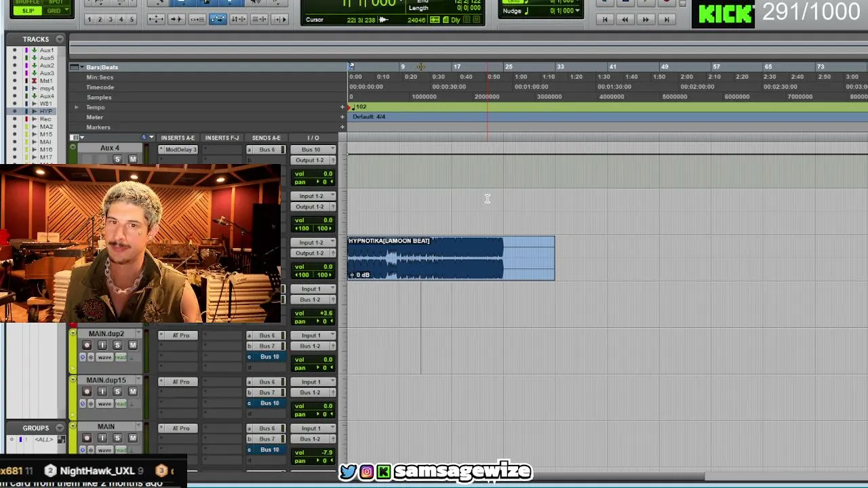This screenshot has width=868, height=488.
Task: Click the pan readout on MAIN.dup2
Action: pos(314,368)
